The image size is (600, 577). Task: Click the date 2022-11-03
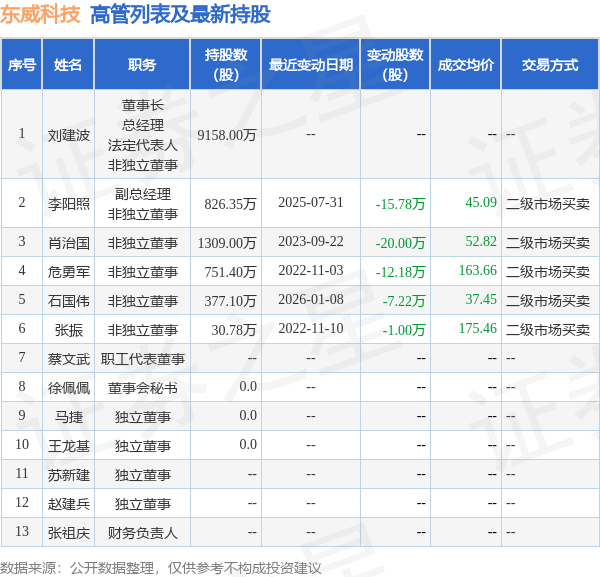[x=311, y=271]
